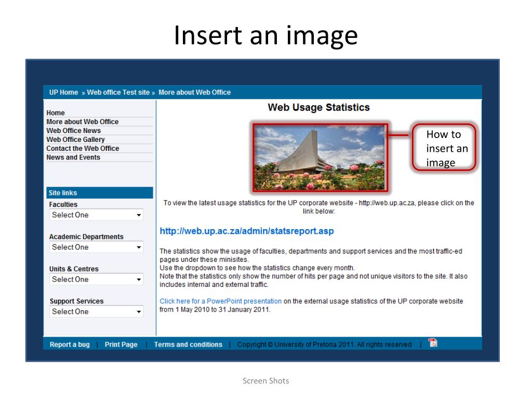Open More about Web Office sidebar item
This screenshot has width=532, height=399.
[x=83, y=122]
